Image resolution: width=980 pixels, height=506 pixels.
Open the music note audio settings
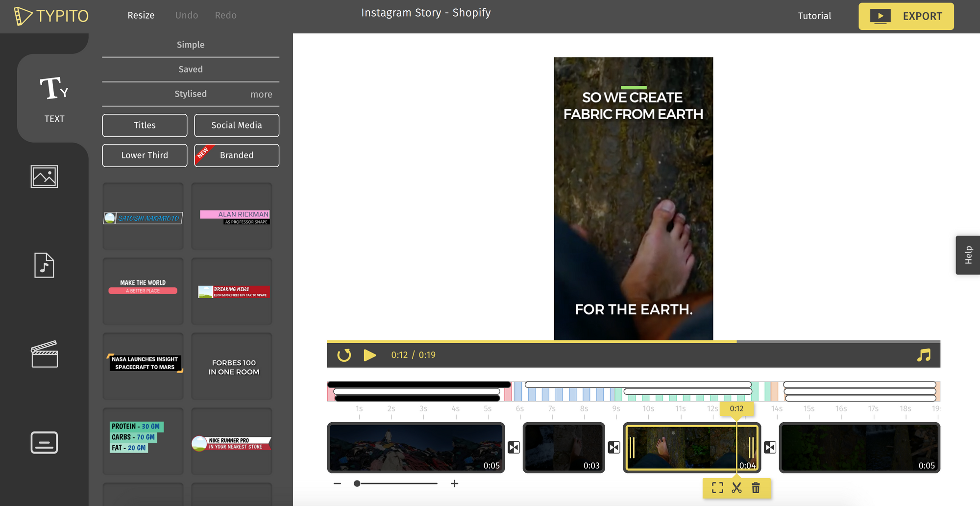click(924, 355)
